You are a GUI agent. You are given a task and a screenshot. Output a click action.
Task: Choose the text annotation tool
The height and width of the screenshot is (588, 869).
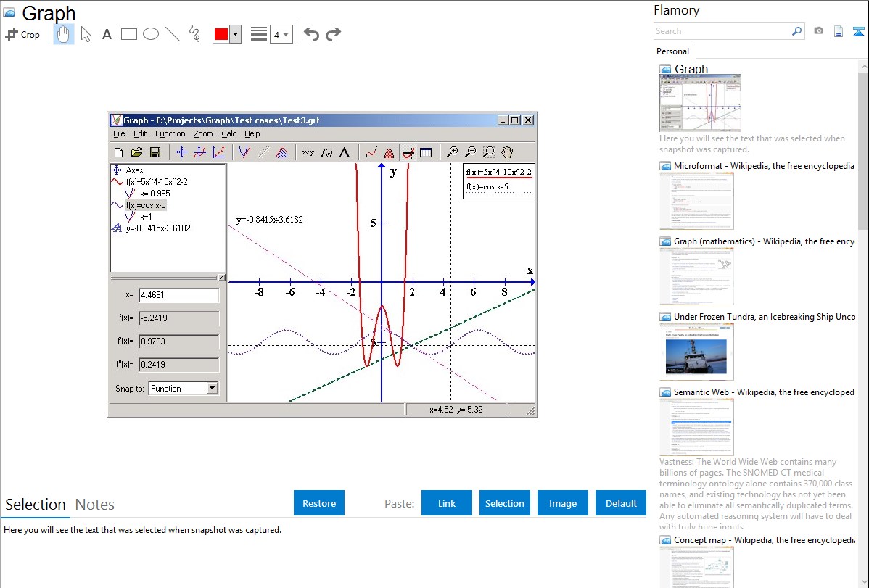[x=107, y=34]
